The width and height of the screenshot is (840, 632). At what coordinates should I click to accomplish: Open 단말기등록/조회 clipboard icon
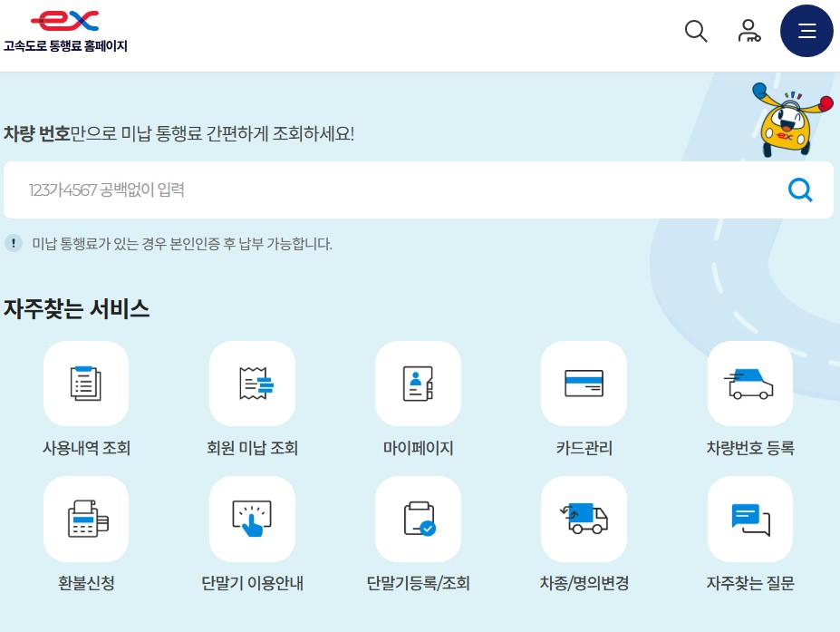pyautogui.click(x=418, y=519)
